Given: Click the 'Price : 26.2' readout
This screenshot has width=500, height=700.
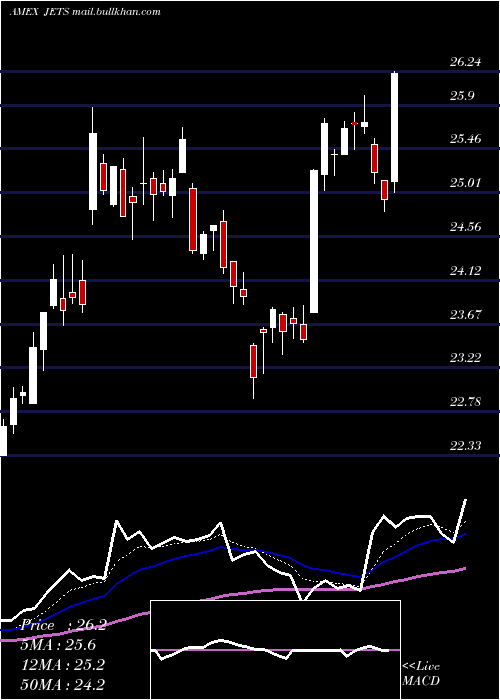Looking at the screenshot, I should point(64,625).
